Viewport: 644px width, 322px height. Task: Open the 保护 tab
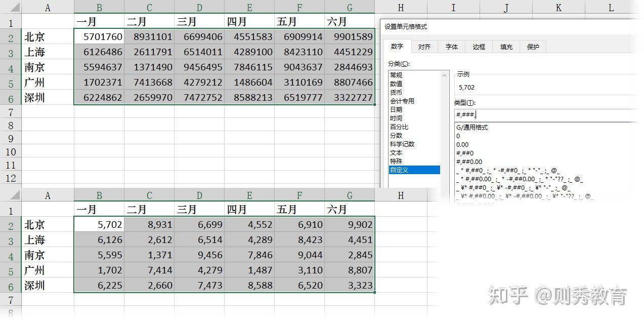pyautogui.click(x=533, y=47)
